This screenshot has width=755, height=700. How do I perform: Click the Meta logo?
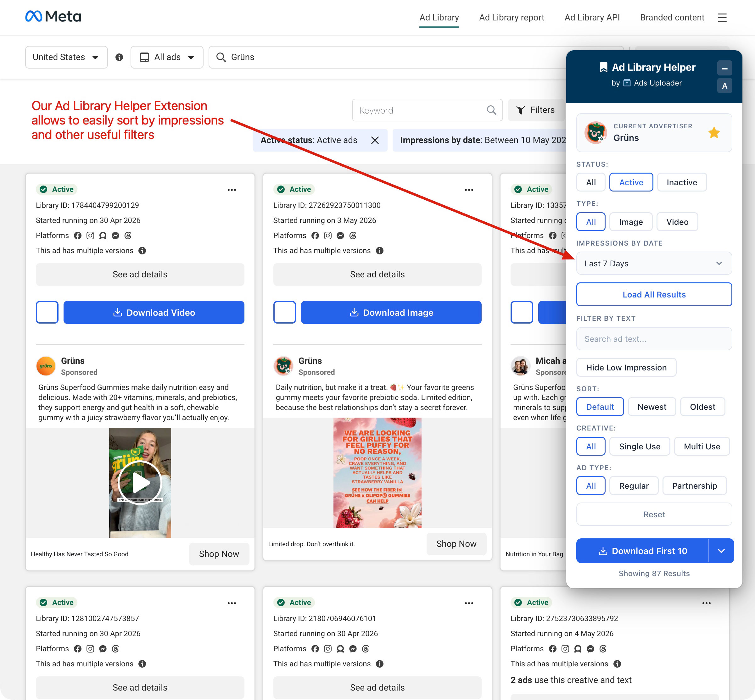(53, 17)
